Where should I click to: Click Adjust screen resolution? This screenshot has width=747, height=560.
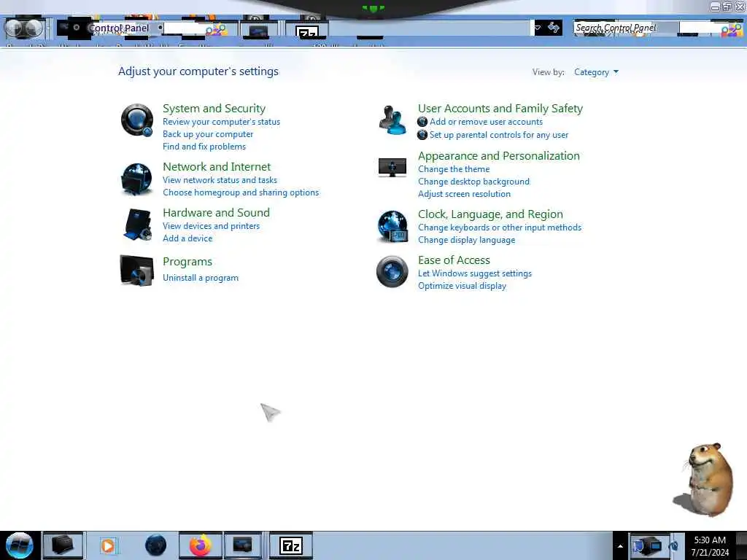[464, 194]
